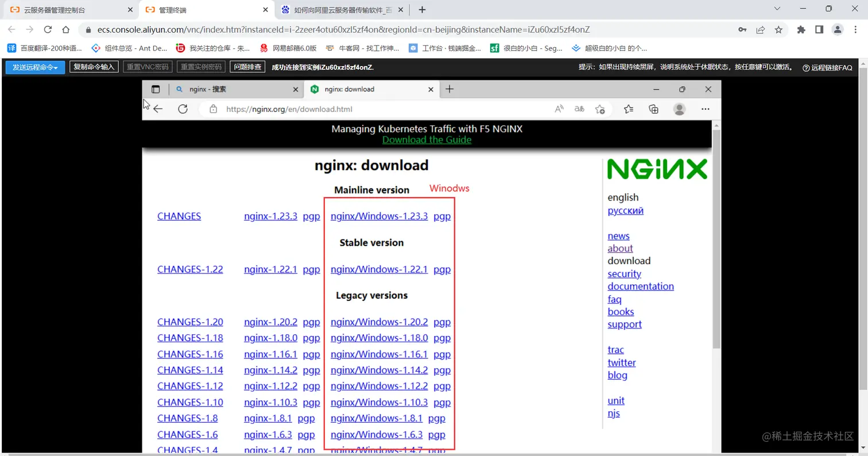Click the 问题排查 button
Image resolution: width=868 pixels, height=456 pixels.
247,67
